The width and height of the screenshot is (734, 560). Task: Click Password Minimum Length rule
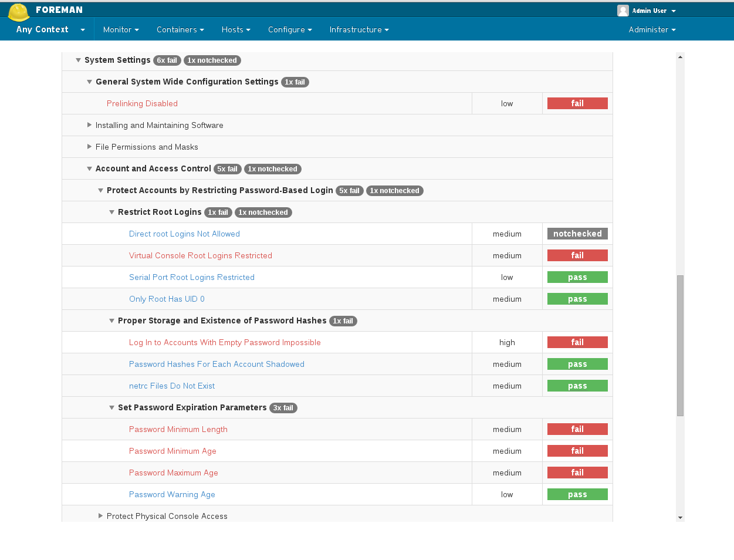point(178,429)
